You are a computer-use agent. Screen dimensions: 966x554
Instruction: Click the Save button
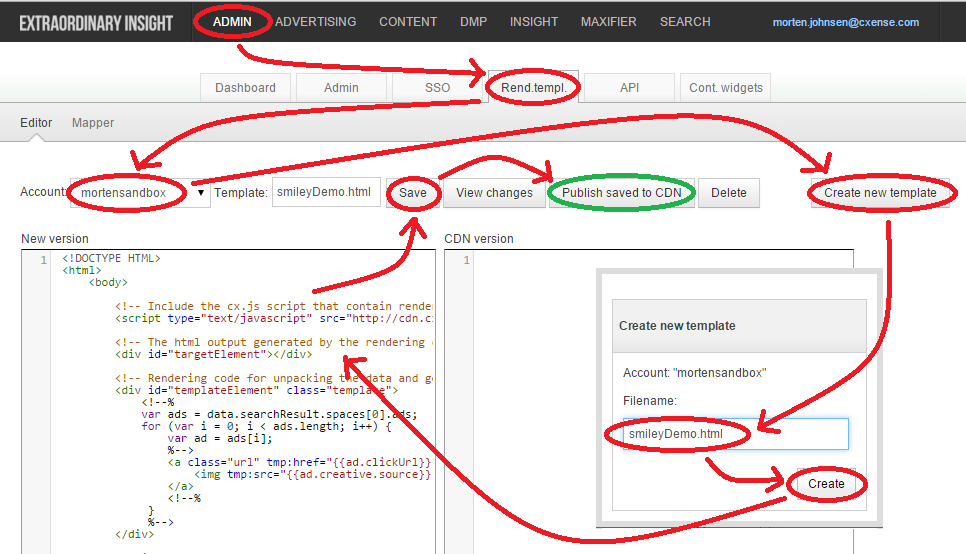tap(413, 193)
